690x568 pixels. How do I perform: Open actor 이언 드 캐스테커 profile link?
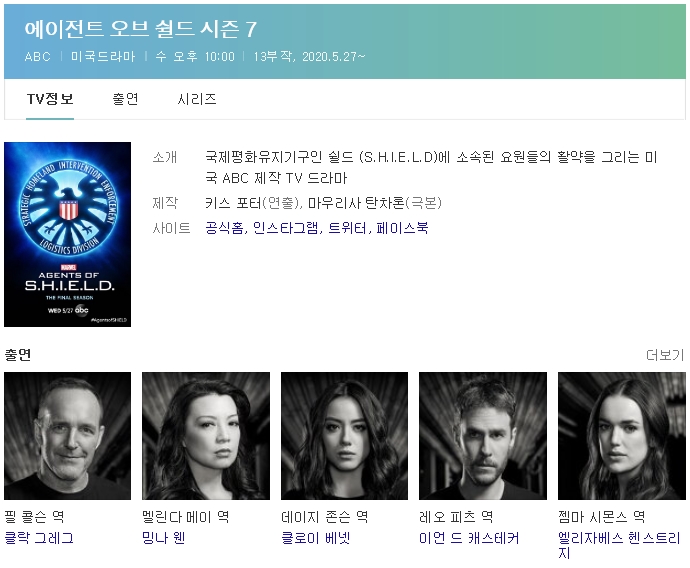click(469, 538)
